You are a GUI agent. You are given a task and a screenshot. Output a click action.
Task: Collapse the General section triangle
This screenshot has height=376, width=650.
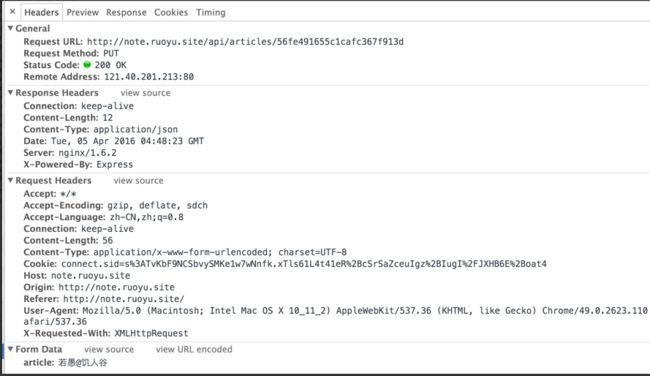11,28
